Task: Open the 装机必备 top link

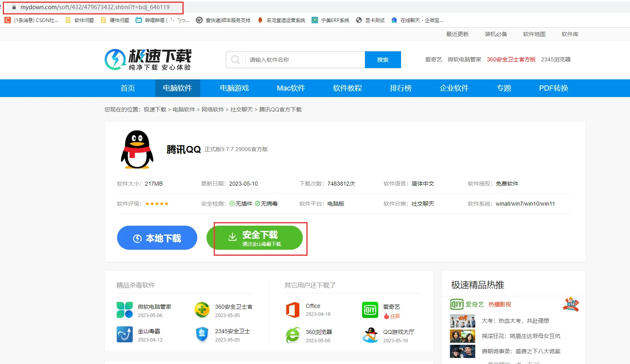Action: click(x=496, y=34)
